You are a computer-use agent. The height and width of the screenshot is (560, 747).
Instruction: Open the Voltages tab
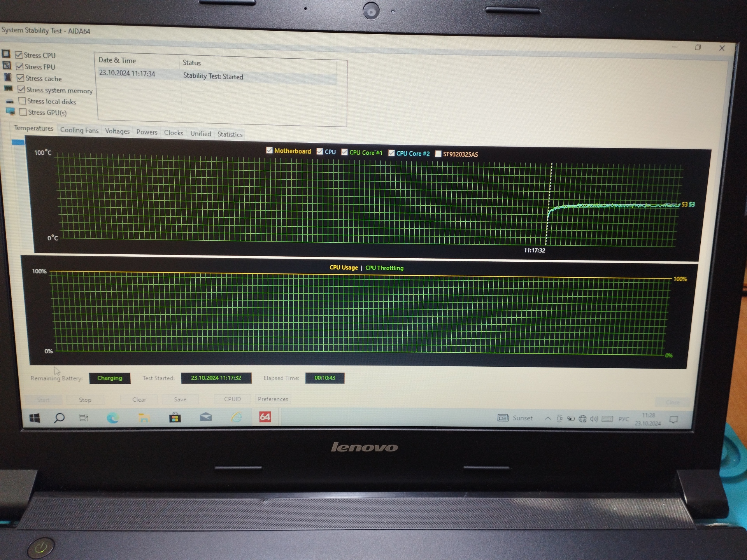[117, 131]
